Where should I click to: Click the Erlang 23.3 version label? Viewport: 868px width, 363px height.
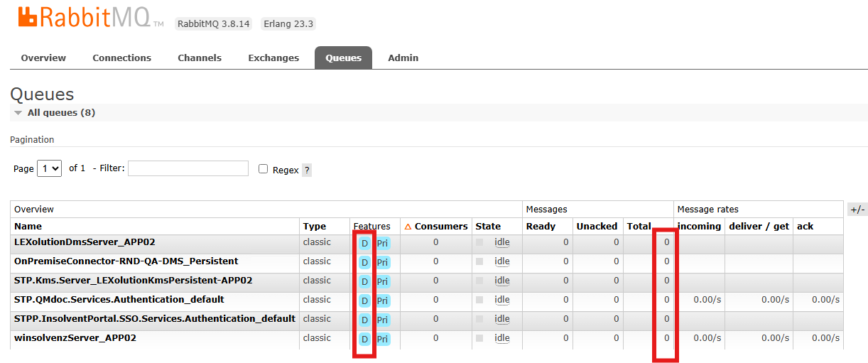click(288, 23)
